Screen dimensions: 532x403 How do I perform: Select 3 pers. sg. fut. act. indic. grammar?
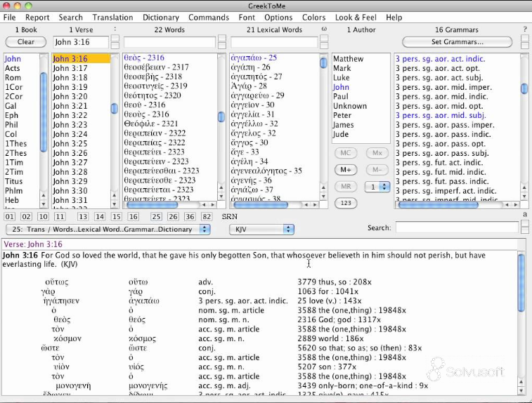tap(439, 163)
